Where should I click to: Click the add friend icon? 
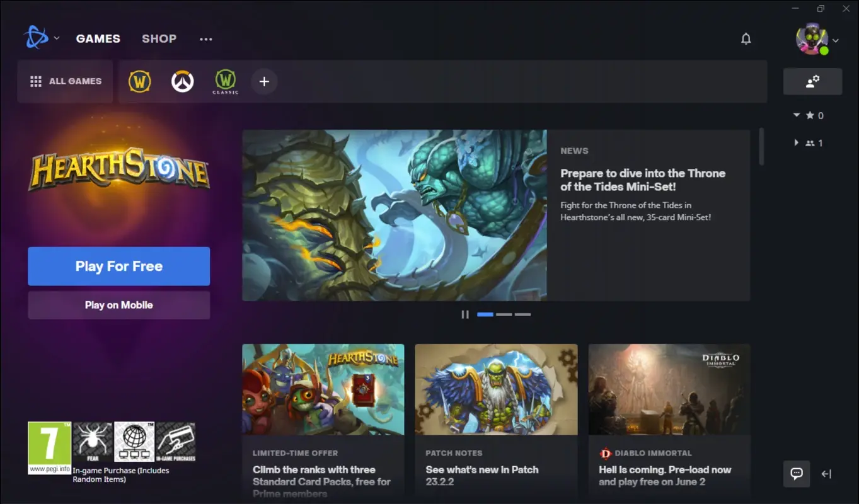tap(812, 81)
